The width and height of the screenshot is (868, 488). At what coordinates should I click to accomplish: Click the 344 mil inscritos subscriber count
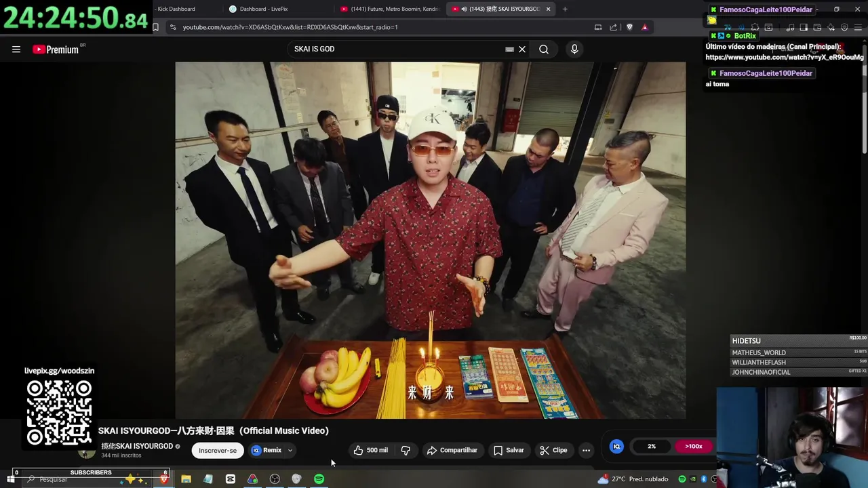coord(121,455)
